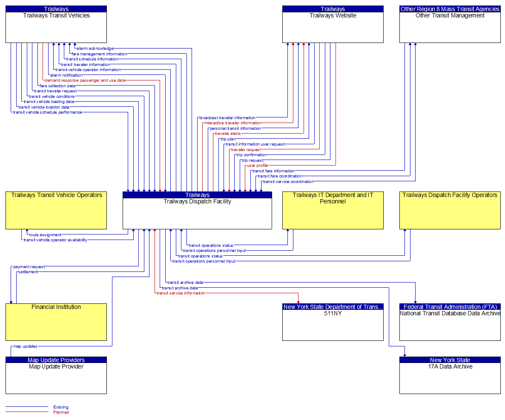This screenshot has width=505, height=420.
Task: Click the 'transit vehicle location data' label
Action: (x=44, y=107)
